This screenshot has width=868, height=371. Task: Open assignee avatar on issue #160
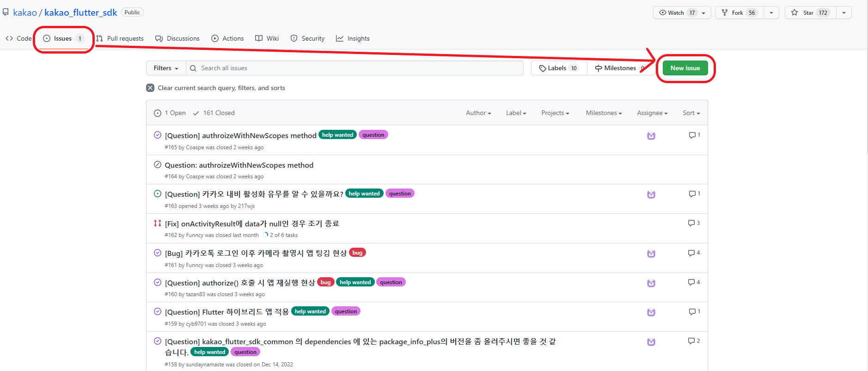pyautogui.click(x=651, y=283)
